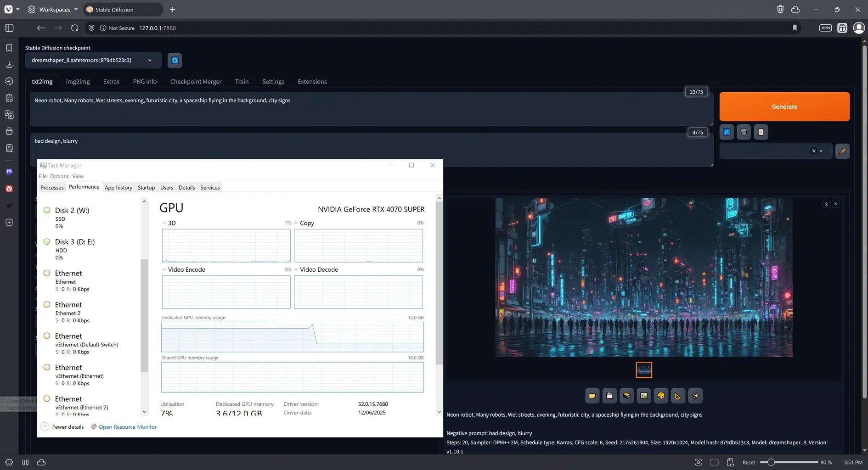Select the generated image thumbnail

pos(643,369)
